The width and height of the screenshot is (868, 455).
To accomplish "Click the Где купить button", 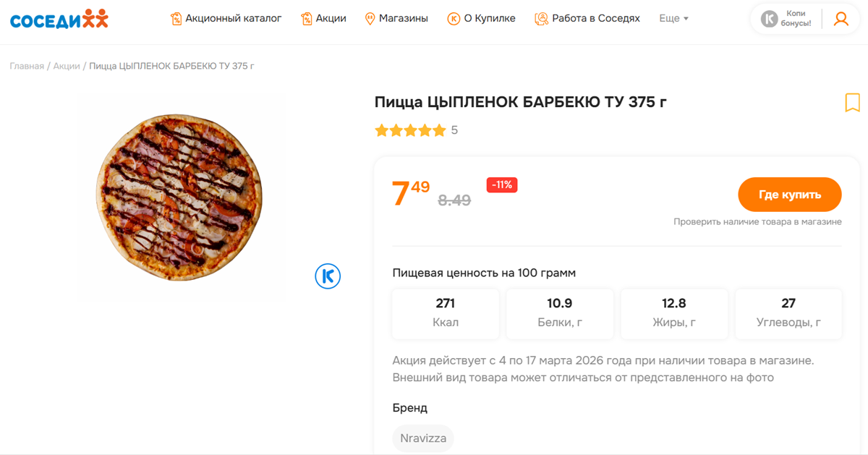I will tap(789, 195).
